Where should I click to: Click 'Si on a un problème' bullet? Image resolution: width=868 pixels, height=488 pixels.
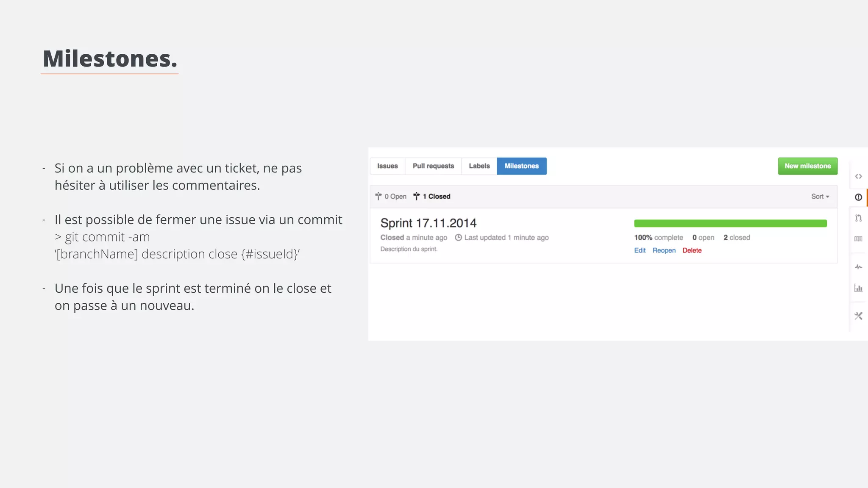(178, 177)
